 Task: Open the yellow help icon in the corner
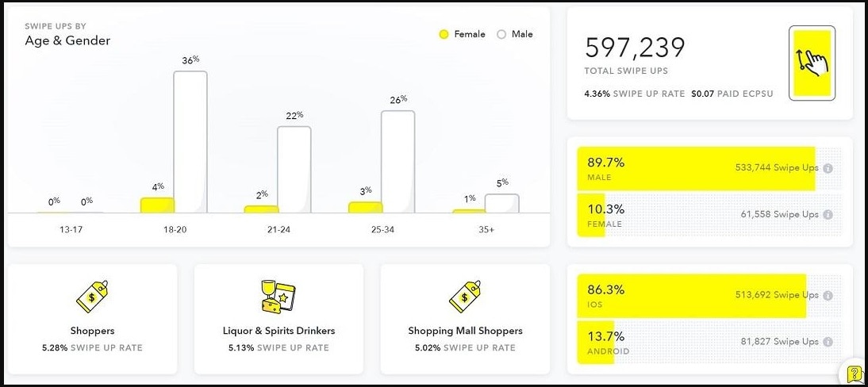855,374
